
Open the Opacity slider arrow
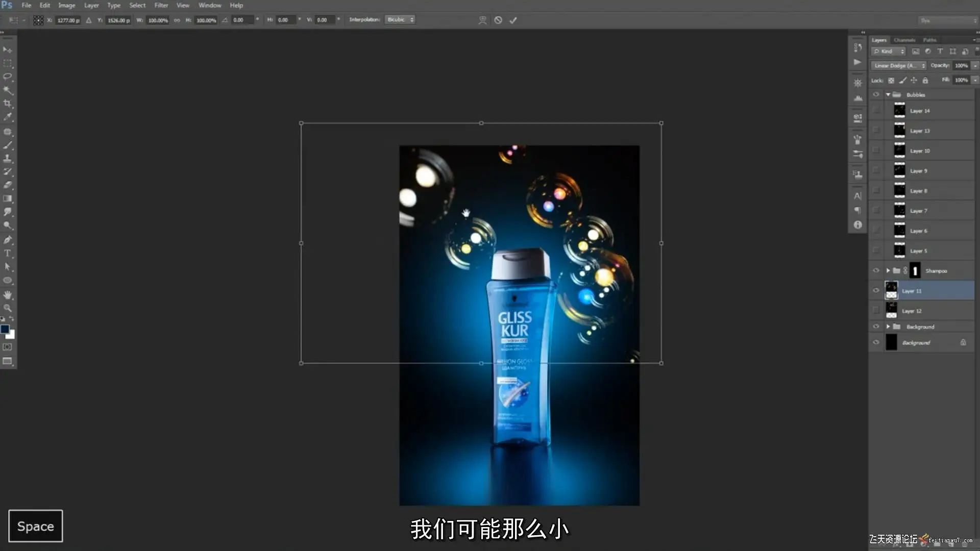(975, 65)
